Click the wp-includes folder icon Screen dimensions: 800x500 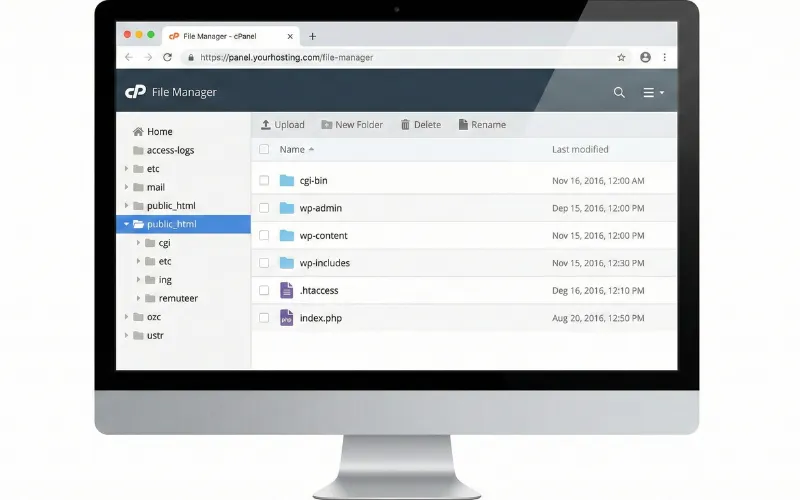point(287,263)
